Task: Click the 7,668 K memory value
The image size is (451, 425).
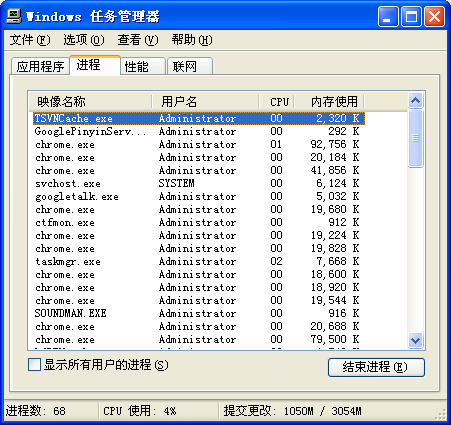Action: (338, 261)
